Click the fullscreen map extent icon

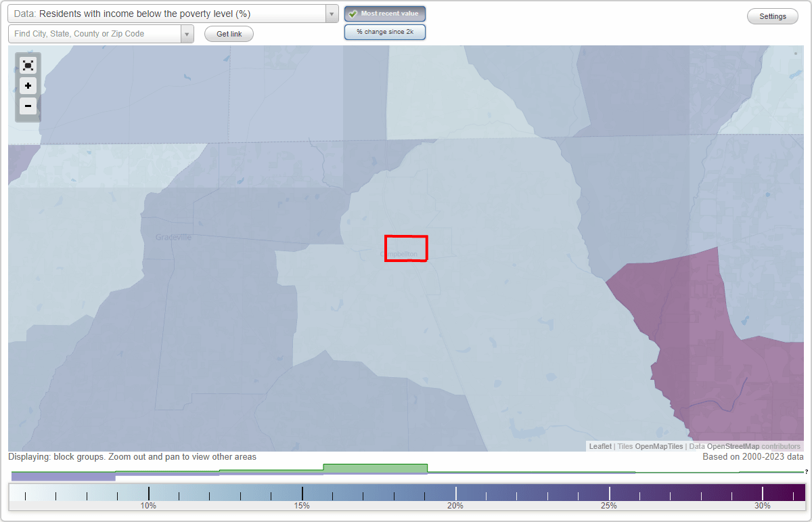pos(28,65)
